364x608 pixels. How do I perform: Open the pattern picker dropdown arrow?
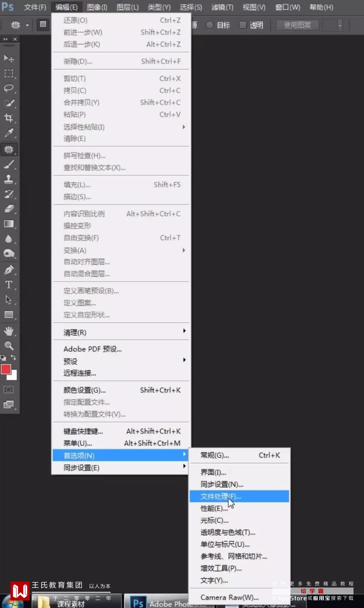(340, 25)
